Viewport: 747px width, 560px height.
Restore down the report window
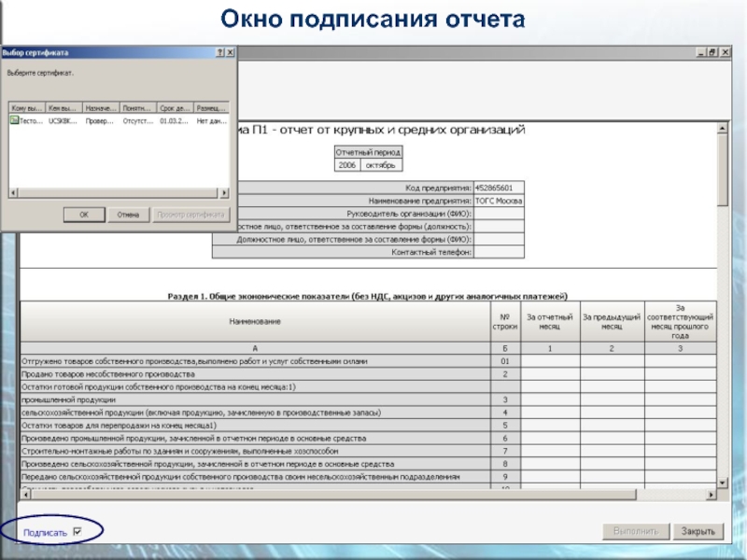(712, 53)
